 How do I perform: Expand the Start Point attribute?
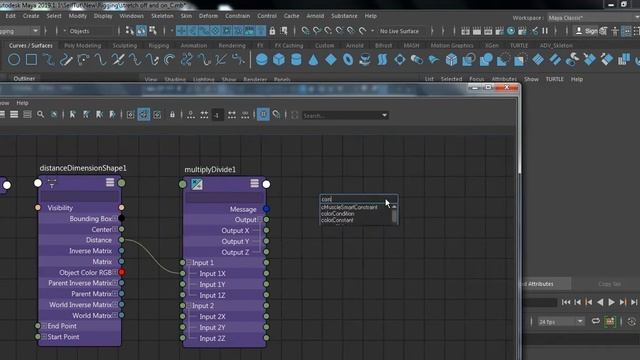click(x=44, y=337)
